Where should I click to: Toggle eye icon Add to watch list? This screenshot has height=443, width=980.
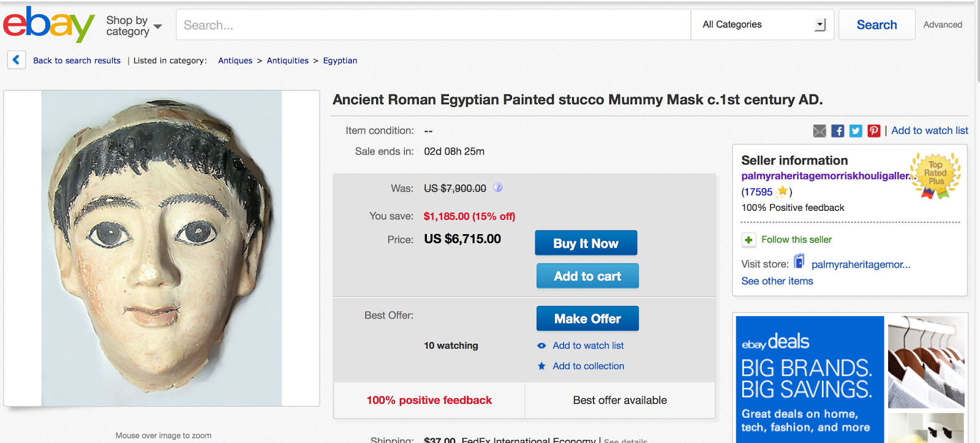[541, 346]
